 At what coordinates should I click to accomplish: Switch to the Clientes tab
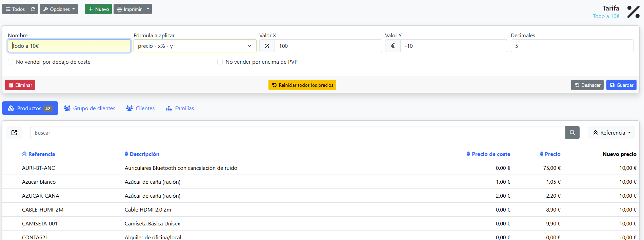[x=140, y=108]
